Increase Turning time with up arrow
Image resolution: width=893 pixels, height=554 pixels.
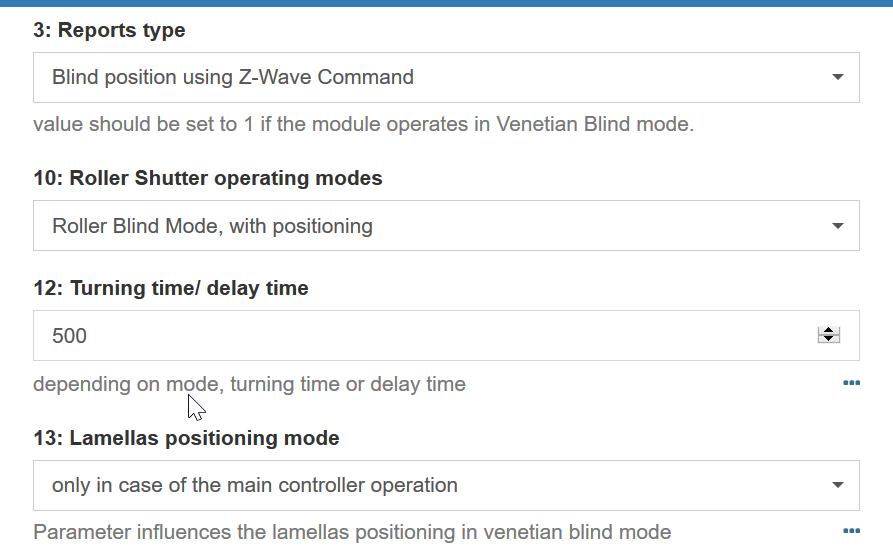pyautogui.click(x=828, y=331)
